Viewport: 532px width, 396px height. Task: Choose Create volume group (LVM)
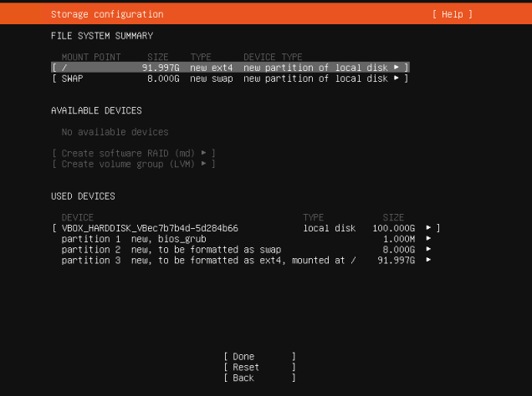pyautogui.click(x=134, y=164)
